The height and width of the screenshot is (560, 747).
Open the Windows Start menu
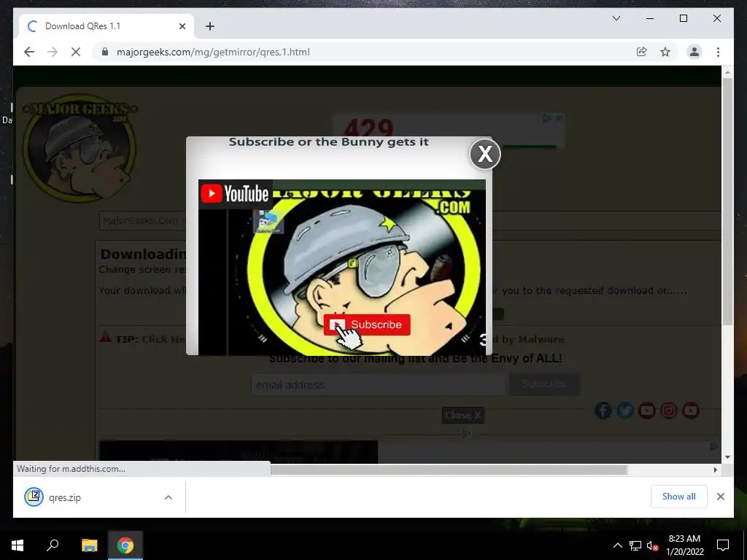[18, 545]
